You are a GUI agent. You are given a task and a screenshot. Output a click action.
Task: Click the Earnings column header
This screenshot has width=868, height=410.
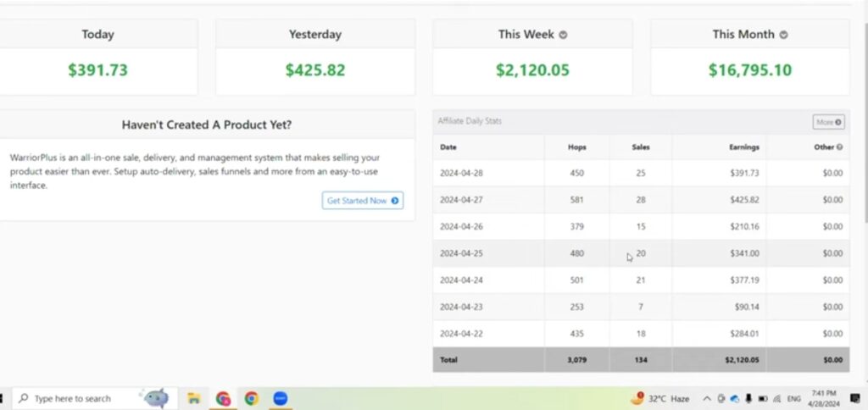coord(743,147)
